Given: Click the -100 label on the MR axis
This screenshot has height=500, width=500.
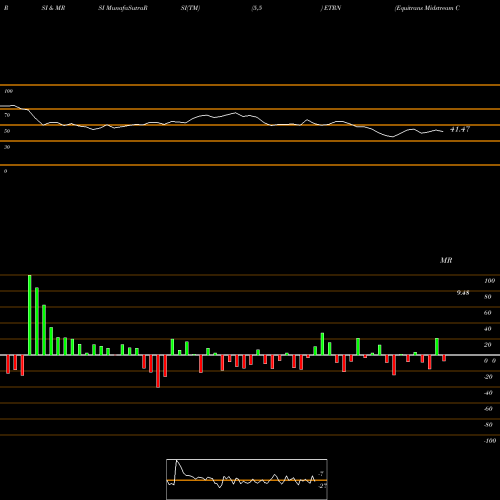Looking at the screenshot, I should point(490,441).
